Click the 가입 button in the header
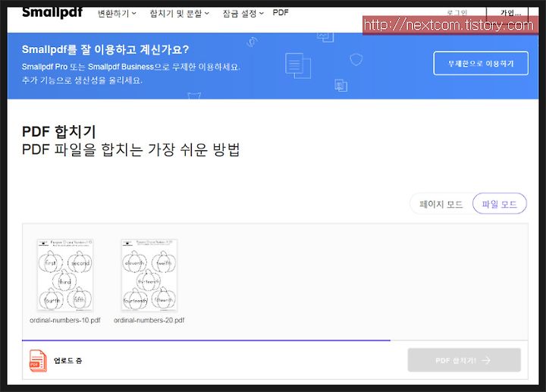 (x=507, y=13)
